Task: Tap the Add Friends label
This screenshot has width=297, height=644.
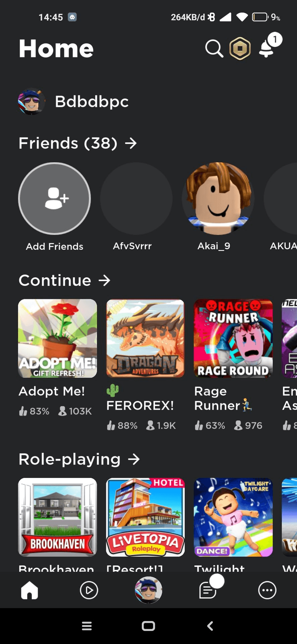Action: click(x=55, y=247)
